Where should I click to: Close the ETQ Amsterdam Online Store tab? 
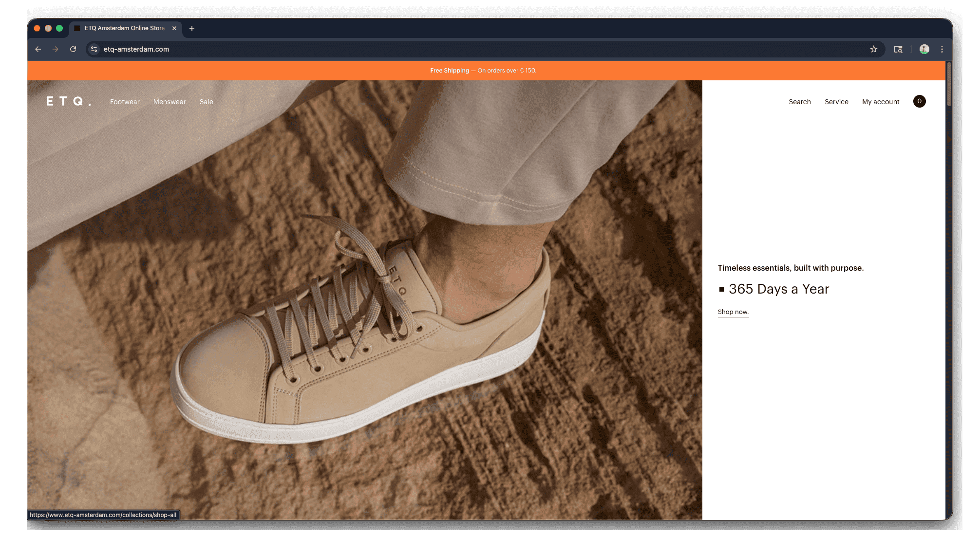(x=174, y=28)
